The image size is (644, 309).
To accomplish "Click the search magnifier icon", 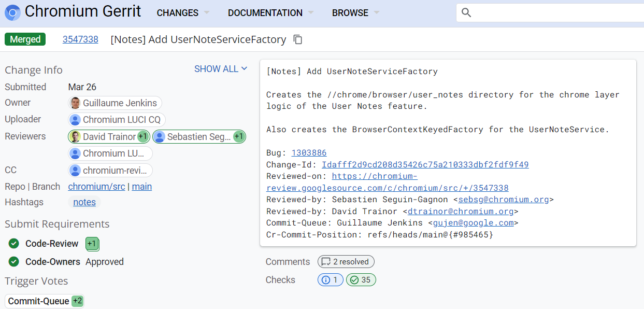I will tap(466, 12).
